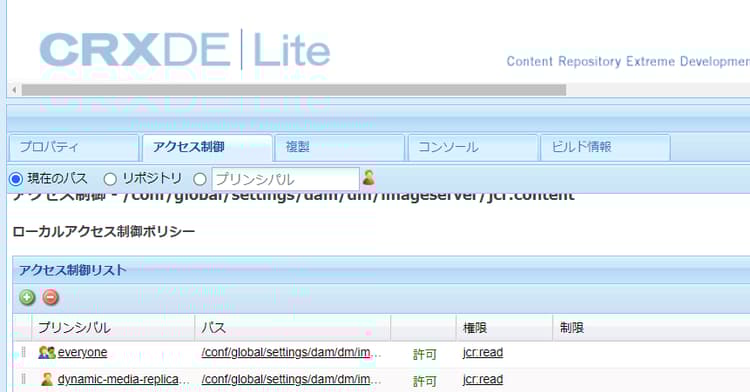Open the principal search user icon
Screen dimensions: 750x392
(368, 178)
